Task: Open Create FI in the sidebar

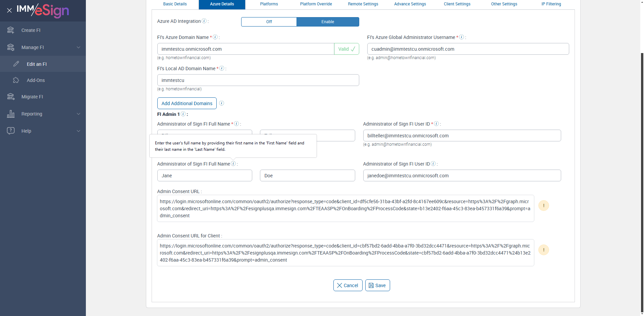Action: point(43,30)
